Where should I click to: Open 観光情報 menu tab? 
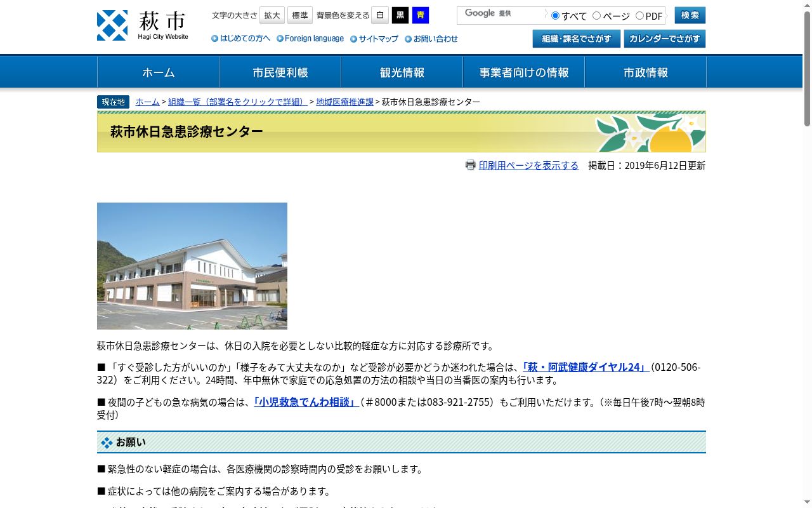(402, 72)
